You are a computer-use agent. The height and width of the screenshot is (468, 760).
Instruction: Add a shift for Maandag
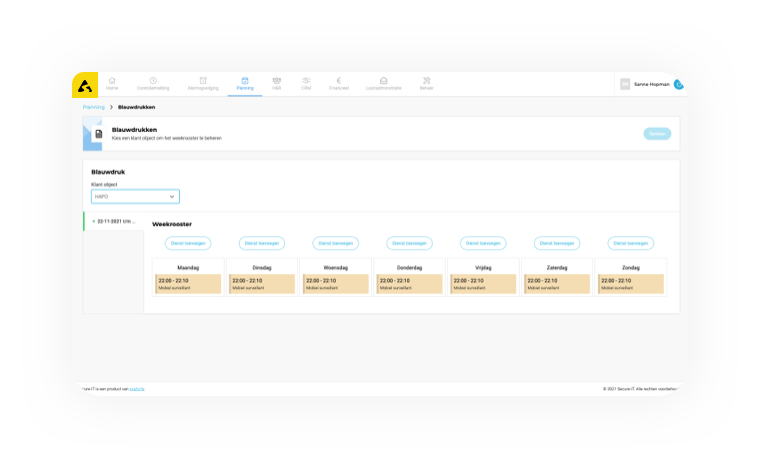[x=188, y=243]
